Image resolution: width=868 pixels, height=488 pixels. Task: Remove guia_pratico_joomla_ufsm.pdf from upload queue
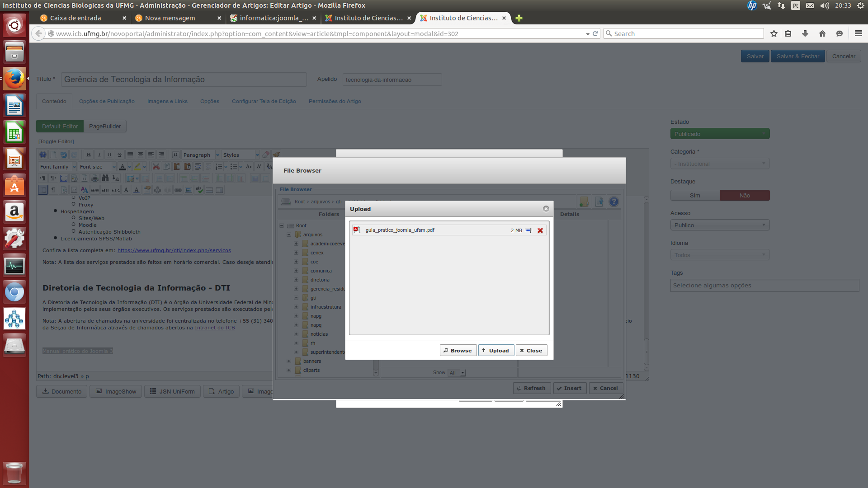(x=540, y=230)
